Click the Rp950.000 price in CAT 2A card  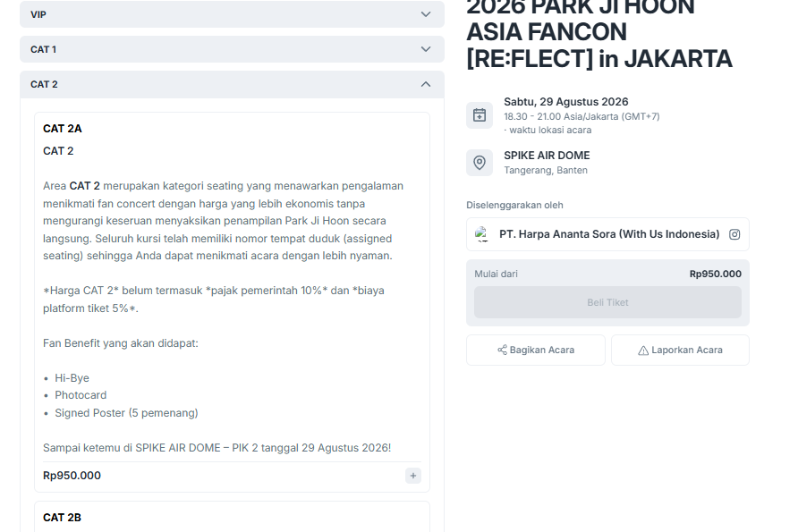pos(72,476)
